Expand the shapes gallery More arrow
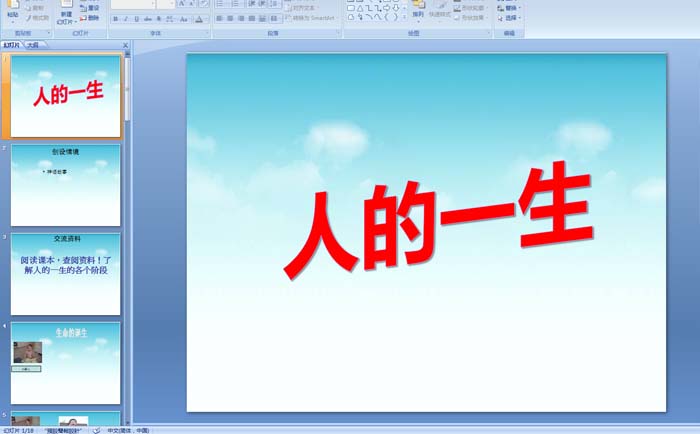Viewport: 700px width, 434px height. (x=404, y=17)
